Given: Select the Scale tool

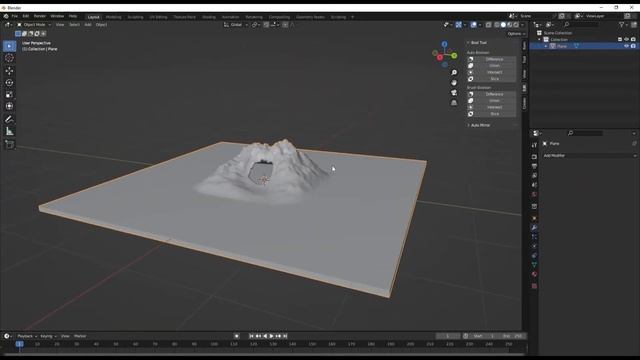Looking at the screenshot, I should click(9, 94).
